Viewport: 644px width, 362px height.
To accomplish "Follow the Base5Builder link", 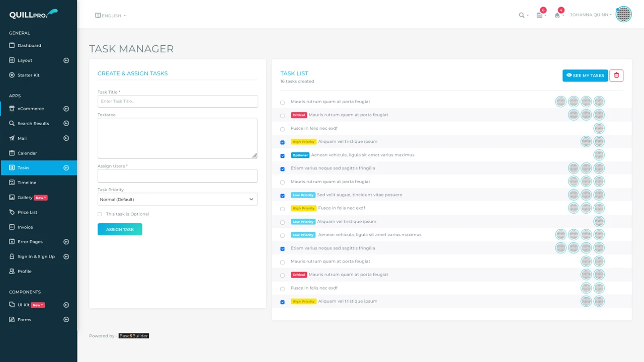I will click(x=134, y=336).
